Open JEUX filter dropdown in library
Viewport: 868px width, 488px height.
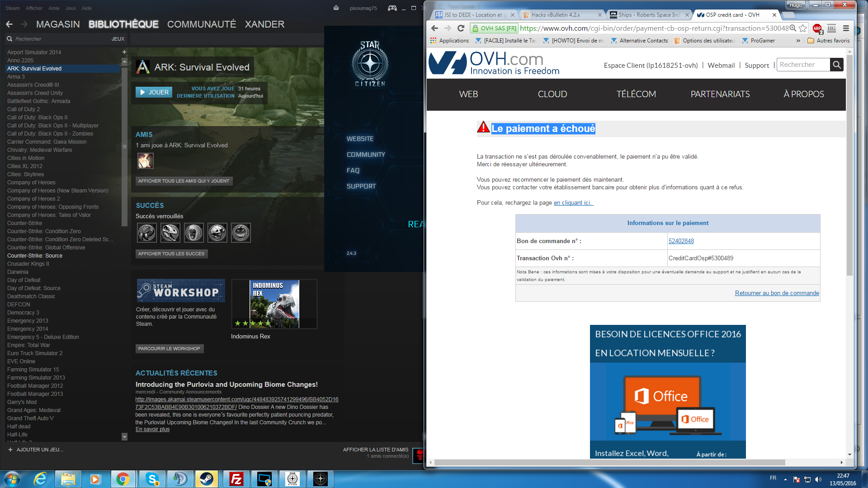coord(118,39)
